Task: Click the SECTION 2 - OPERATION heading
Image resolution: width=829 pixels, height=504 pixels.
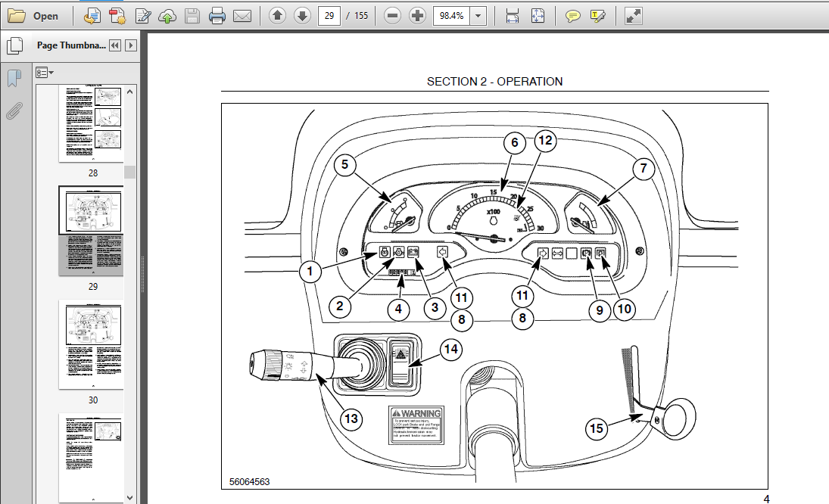Action: coord(494,82)
